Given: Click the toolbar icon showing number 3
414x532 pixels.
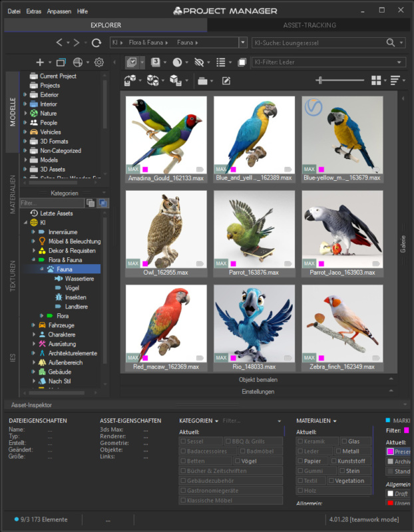Looking at the screenshot, I should [x=156, y=62].
